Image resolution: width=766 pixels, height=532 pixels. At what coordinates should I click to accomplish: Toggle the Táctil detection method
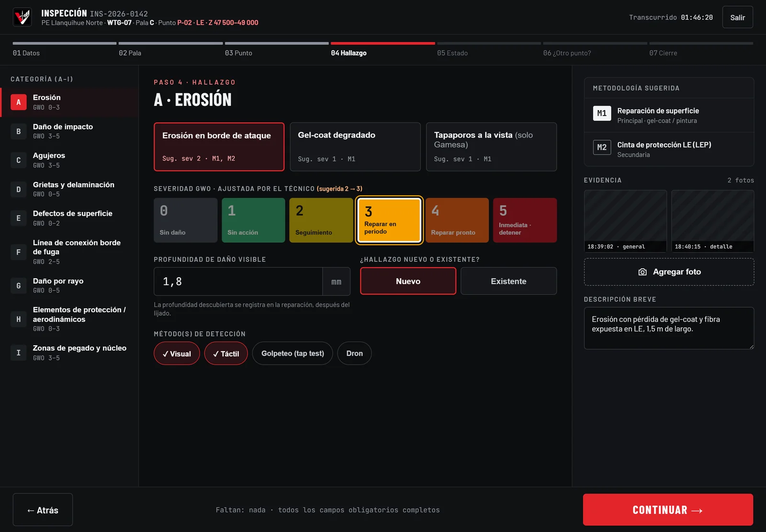click(226, 353)
